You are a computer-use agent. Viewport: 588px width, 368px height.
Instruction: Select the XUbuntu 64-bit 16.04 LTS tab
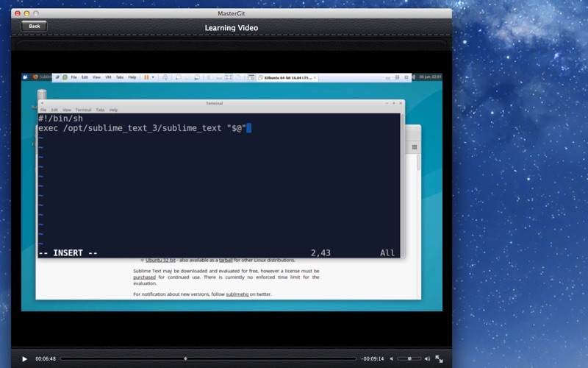pyautogui.click(x=287, y=78)
